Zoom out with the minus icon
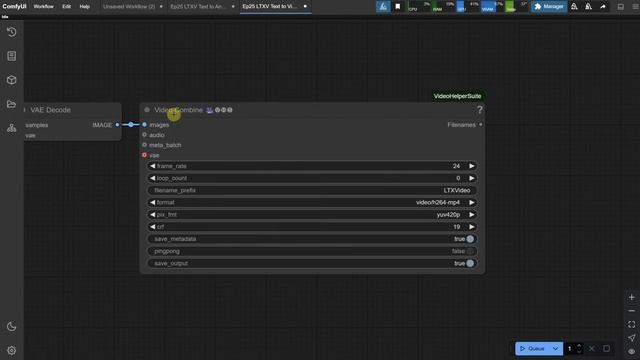The height and width of the screenshot is (360, 640). pos(631,311)
